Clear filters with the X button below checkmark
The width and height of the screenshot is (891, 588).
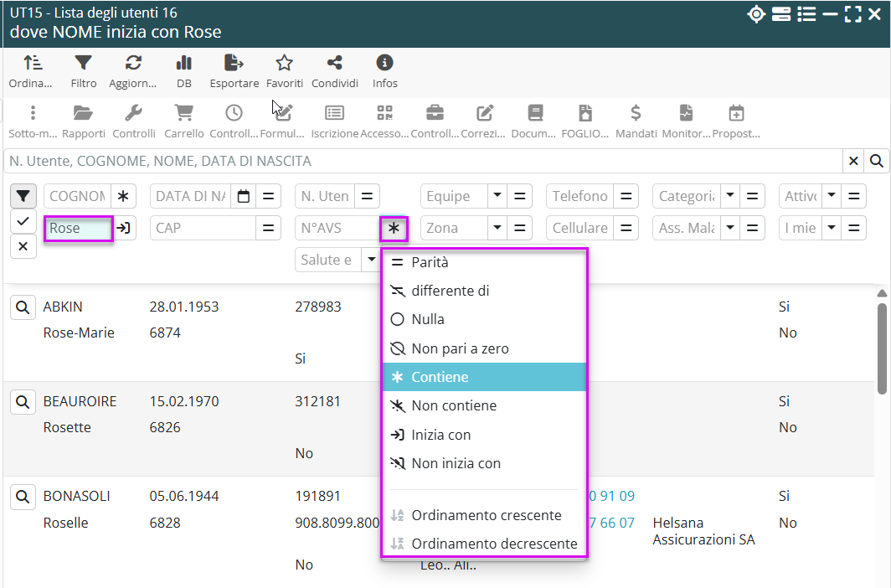click(x=23, y=246)
